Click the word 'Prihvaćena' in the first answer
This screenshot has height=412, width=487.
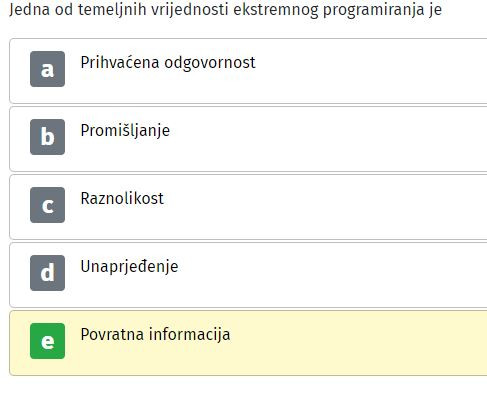pyautogui.click(x=120, y=63)
